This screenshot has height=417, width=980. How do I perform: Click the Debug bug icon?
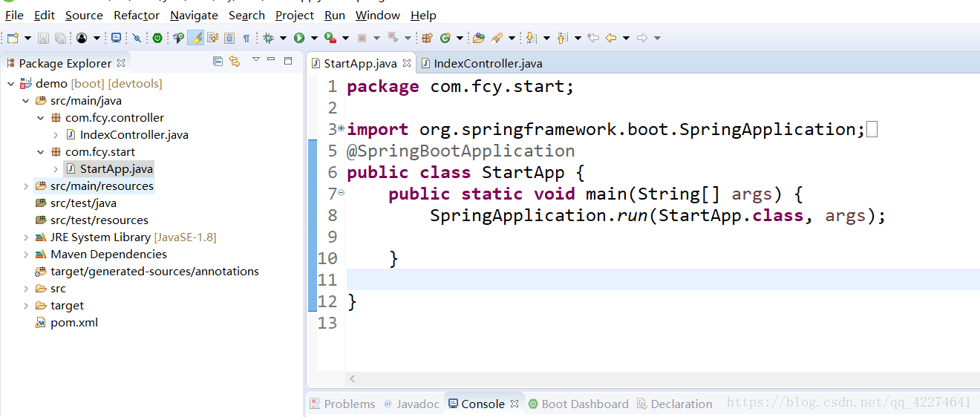pyautogui.click(x=268, y=38)
